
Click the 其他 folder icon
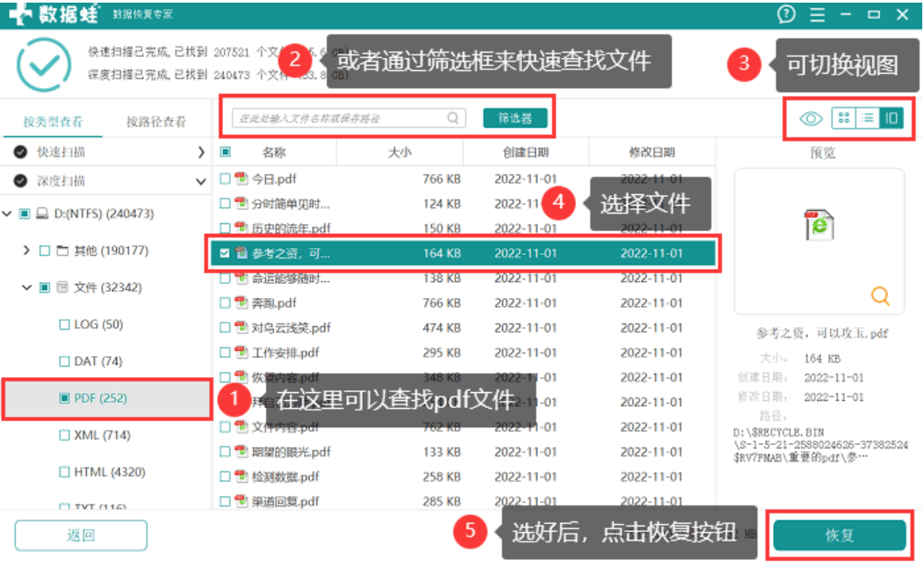pos(62,251)
